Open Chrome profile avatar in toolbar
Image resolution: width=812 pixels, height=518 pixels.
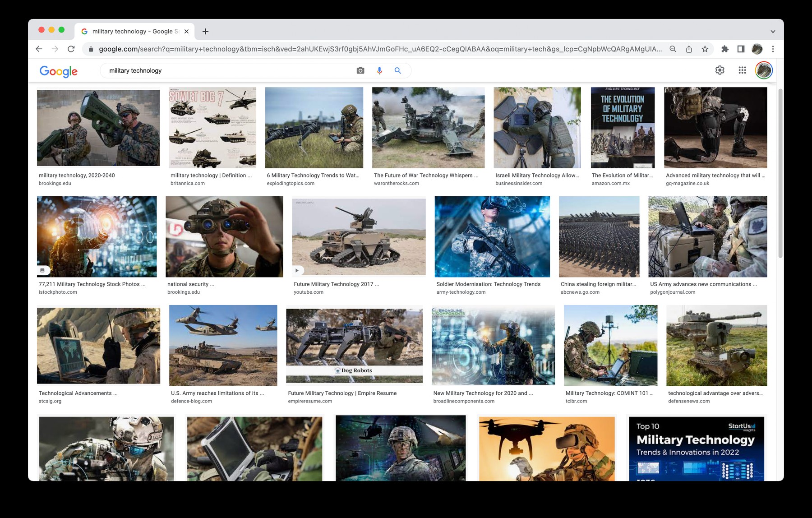coord(757,49)
